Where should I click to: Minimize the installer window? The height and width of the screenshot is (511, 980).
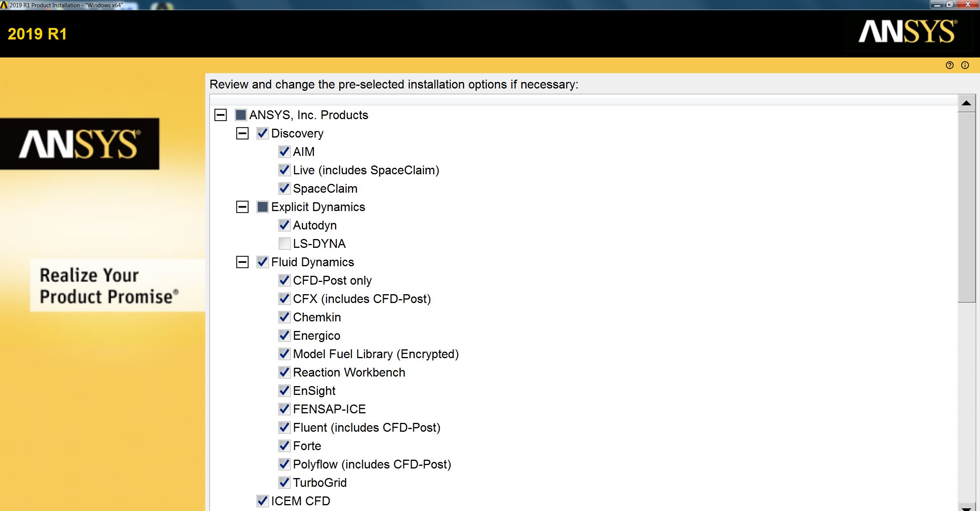tap(937, 5)
